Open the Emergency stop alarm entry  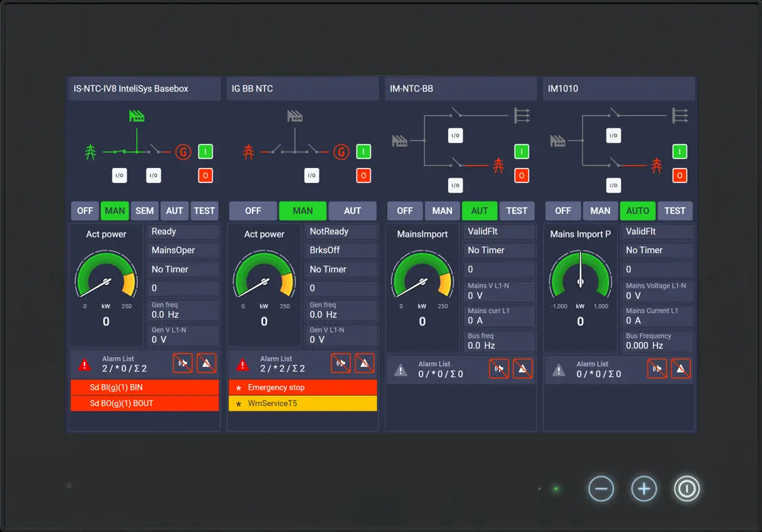click(x=303, y=387)
